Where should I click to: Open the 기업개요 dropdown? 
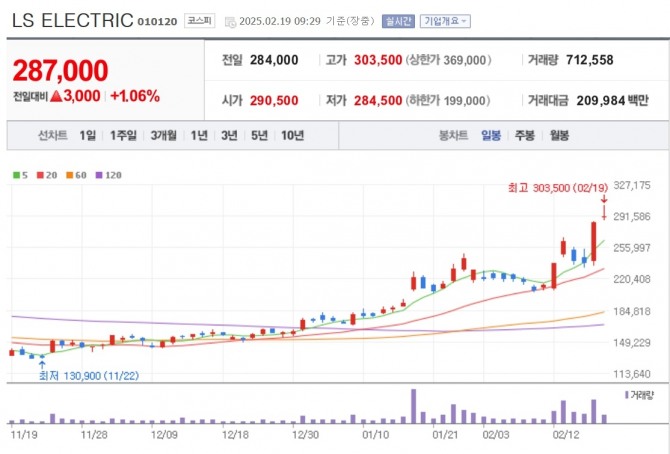tap(445, 21)
